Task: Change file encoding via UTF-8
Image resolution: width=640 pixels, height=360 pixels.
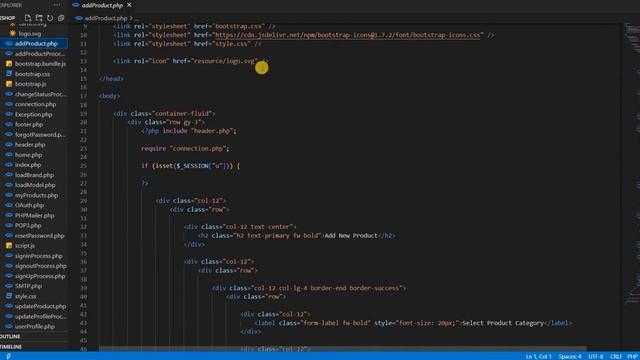Action: coord(596,356)
